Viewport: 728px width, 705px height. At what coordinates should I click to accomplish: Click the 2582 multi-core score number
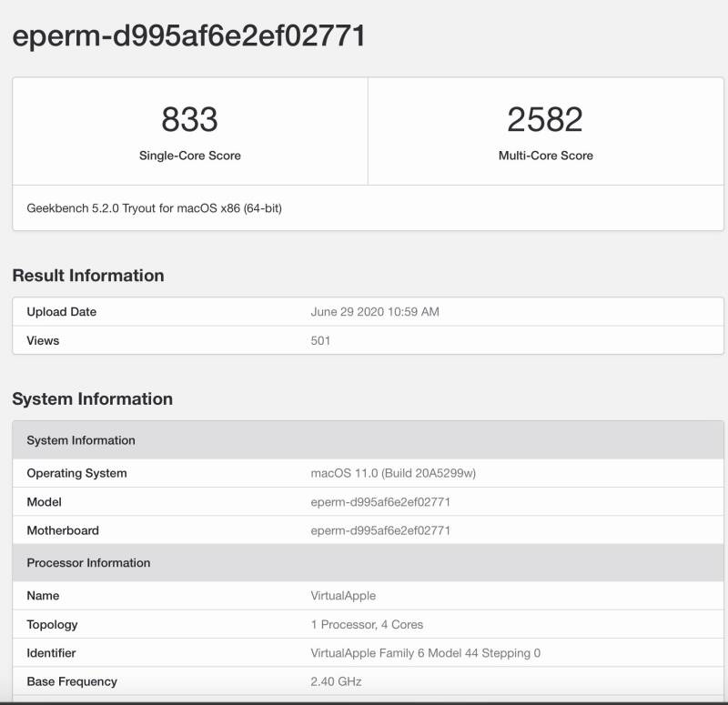tap(545, 119)
